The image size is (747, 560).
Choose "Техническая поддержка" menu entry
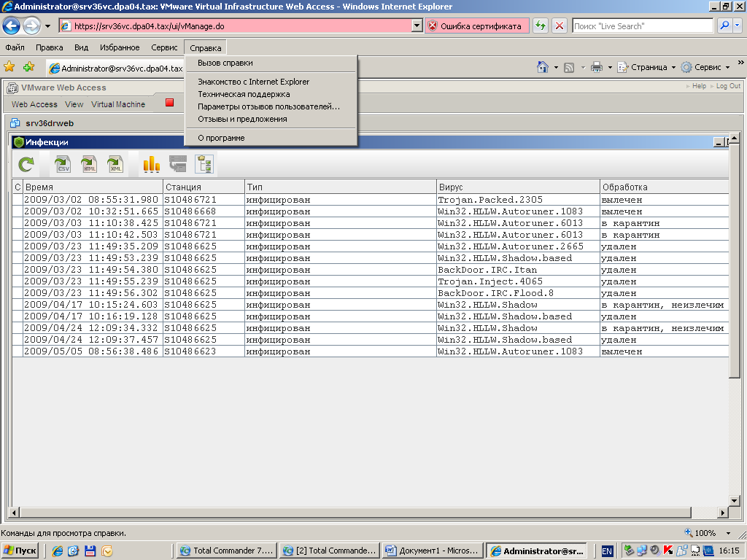[244, 94]
